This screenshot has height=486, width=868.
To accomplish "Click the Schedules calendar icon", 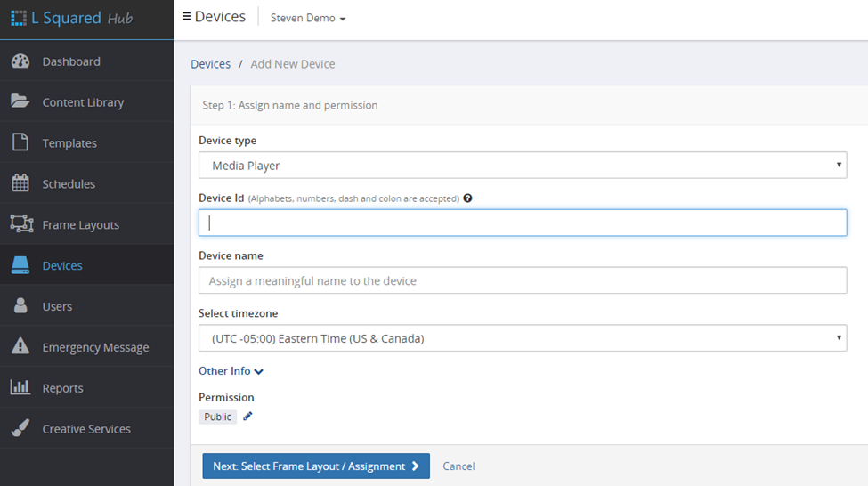I will [20, 183].
